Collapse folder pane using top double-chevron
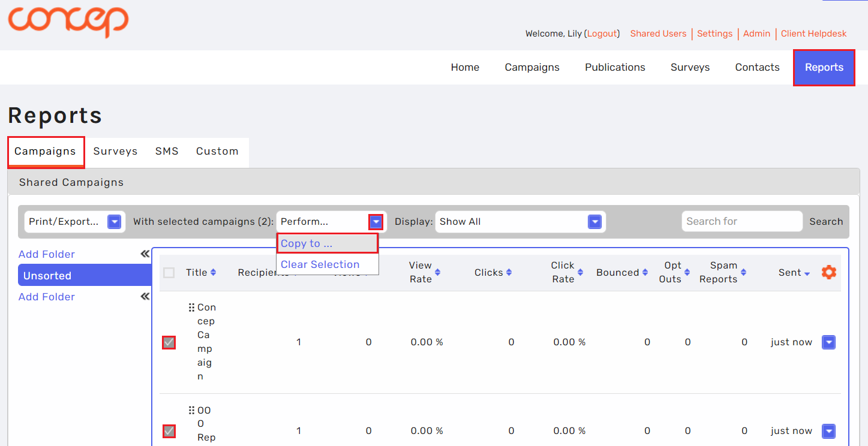Screen dimensions: 868x446 (x=145, y=254)
